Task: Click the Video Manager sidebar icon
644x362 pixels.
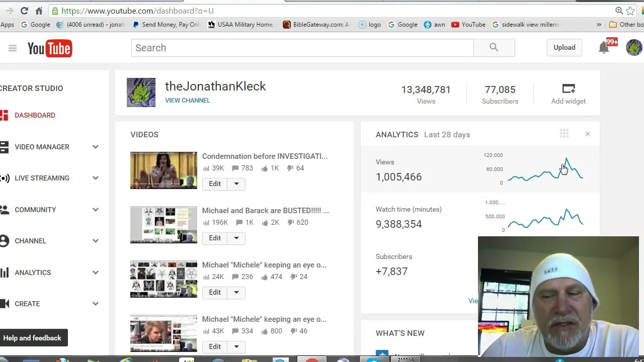Action: (4, 147)
